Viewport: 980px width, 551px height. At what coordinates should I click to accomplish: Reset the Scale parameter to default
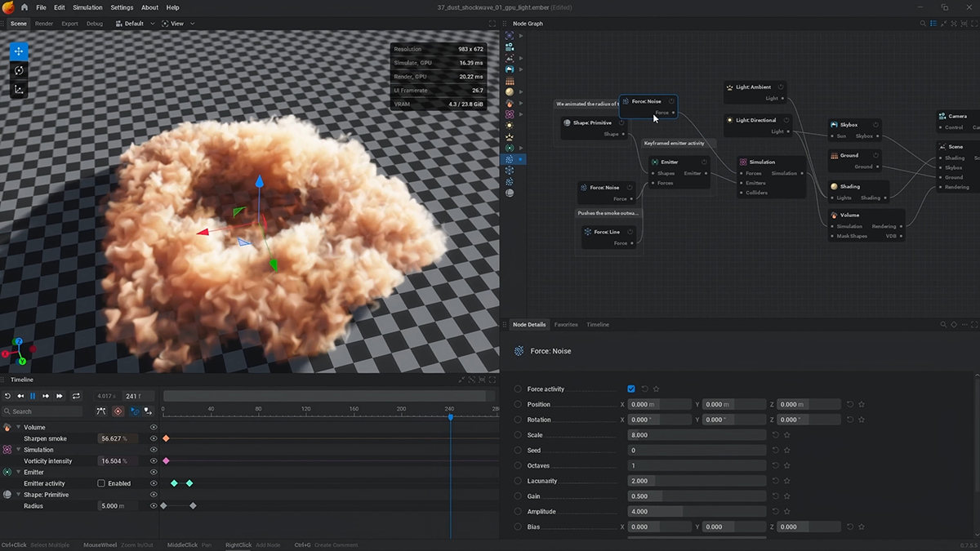[x=775, y=435]
